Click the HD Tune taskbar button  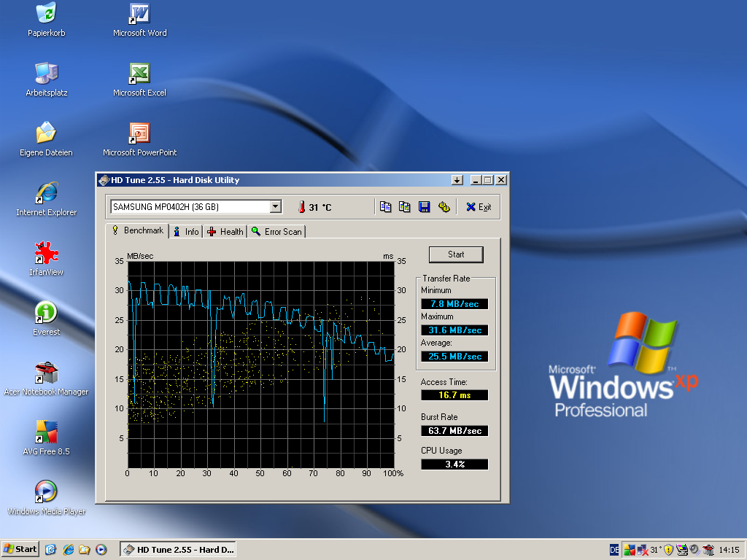click(177, 549)
